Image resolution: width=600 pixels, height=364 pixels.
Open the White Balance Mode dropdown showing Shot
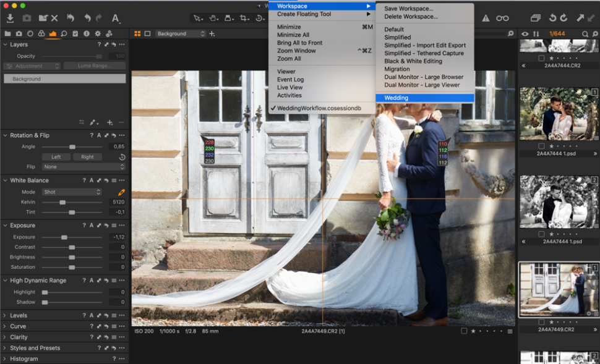71,192
